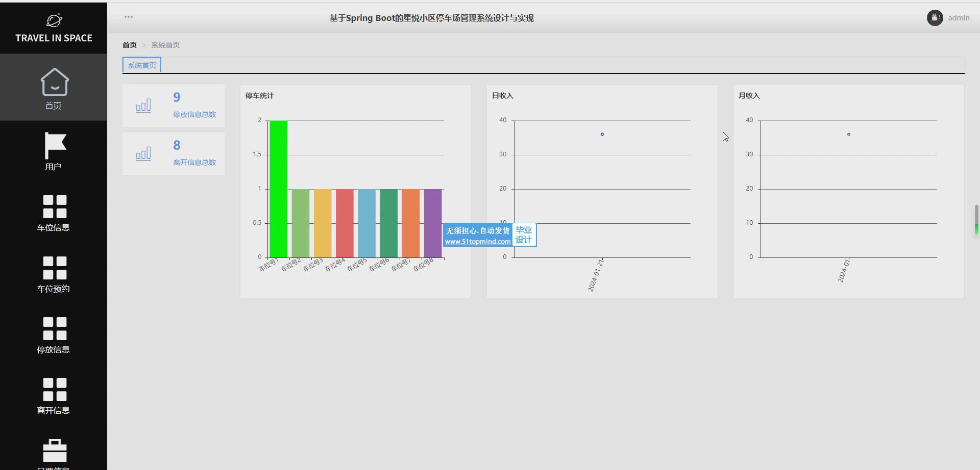Click the 系统首页 breadcrumb text
980x470 pixels.
pyautogui.click(x=165, y=45)
